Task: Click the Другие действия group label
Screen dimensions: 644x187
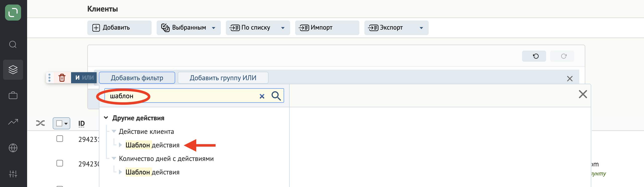Action: (138, 118)
